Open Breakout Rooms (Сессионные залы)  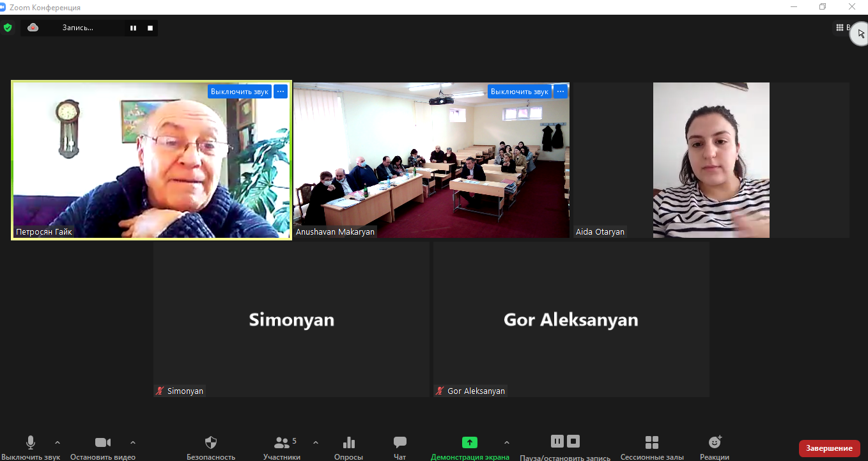651,443
